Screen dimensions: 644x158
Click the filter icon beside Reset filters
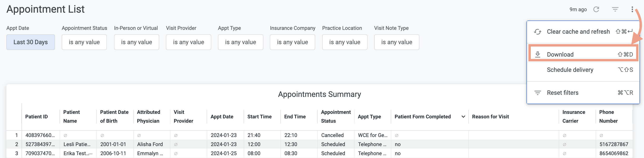click(537, 93)
